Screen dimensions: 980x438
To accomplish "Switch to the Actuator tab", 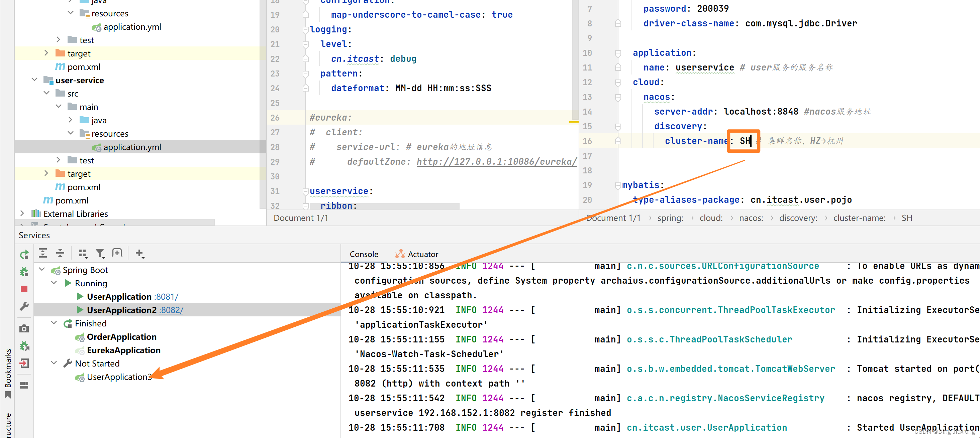I will coord(417,254).
